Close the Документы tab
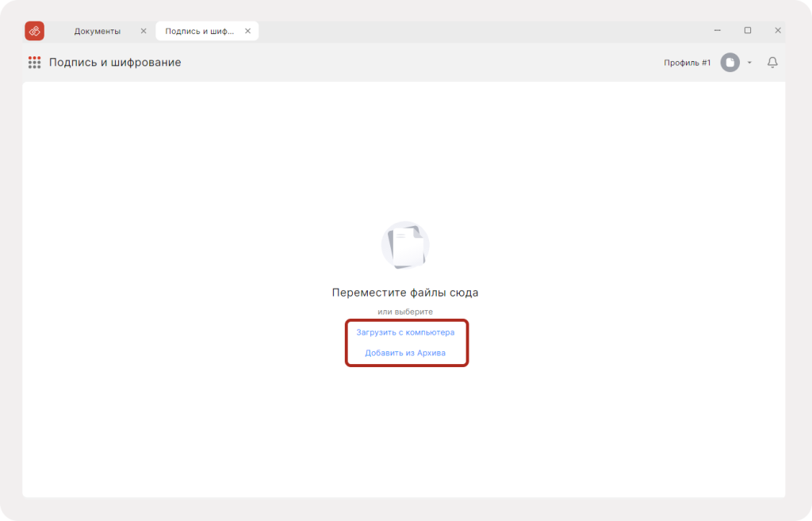 (144, 31)
